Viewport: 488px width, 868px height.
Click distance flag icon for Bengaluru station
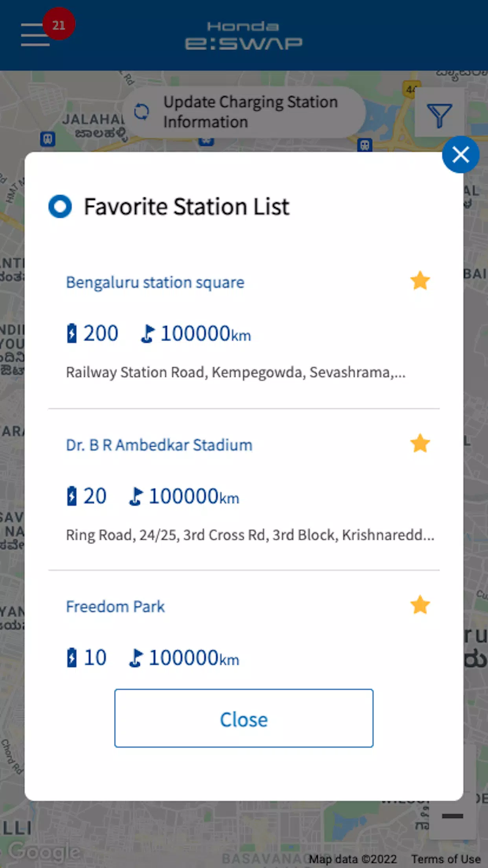coord(148,333)
